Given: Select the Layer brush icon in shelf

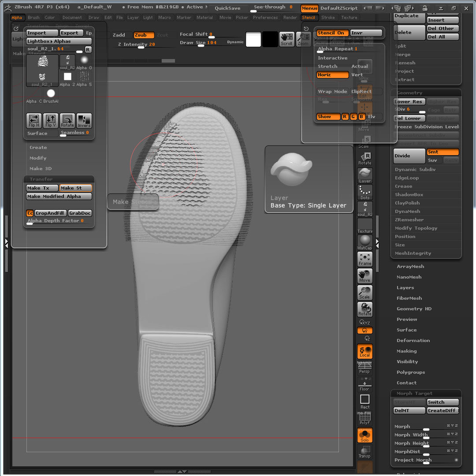Looking at the screenshot, I should point(364,176).
